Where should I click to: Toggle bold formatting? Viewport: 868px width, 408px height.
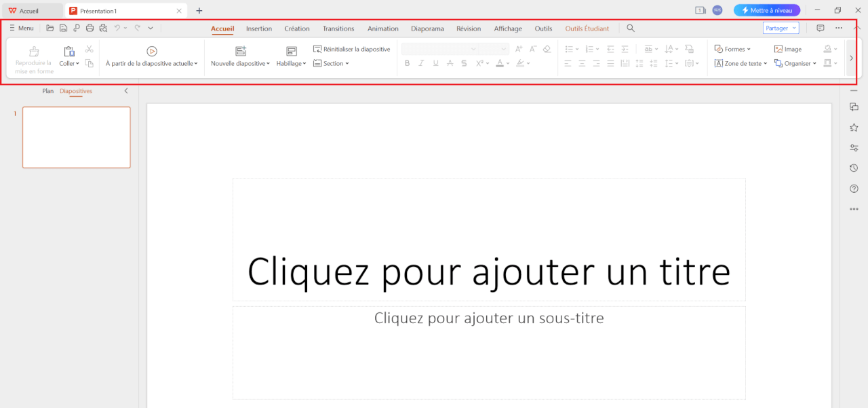point(407,62)
